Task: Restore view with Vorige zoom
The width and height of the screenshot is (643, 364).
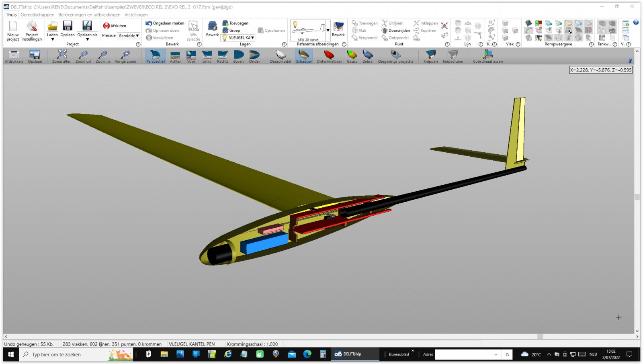Action: coord(125,56)
